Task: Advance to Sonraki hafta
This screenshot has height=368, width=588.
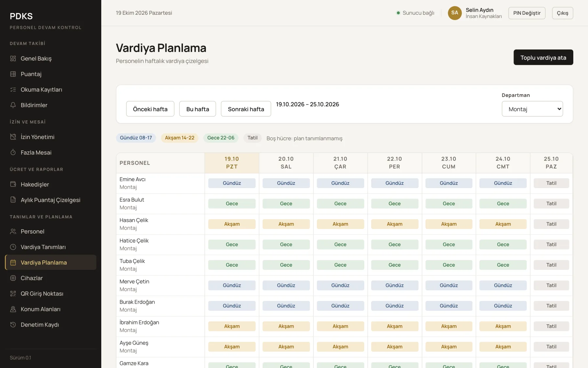Action: (x=246, y=109)
